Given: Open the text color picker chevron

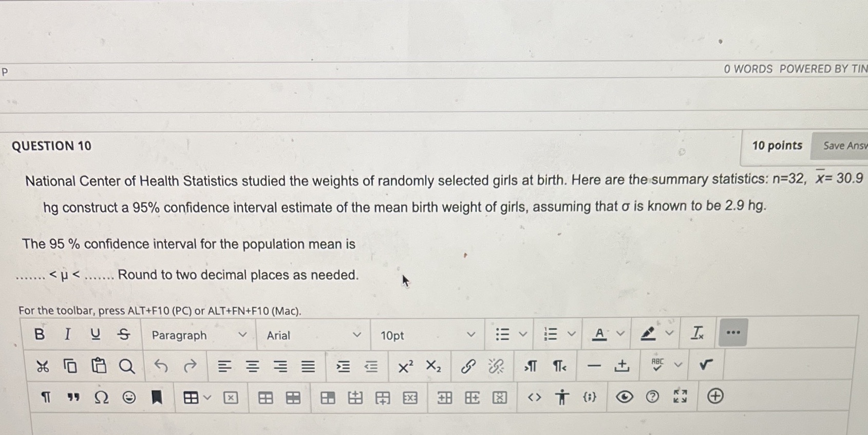Looking at the screenshot, I should click(x=620, y=334).
